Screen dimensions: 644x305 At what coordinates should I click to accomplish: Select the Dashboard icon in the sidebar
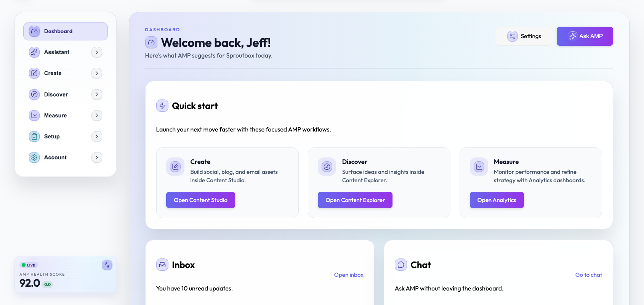pos(34,31)
